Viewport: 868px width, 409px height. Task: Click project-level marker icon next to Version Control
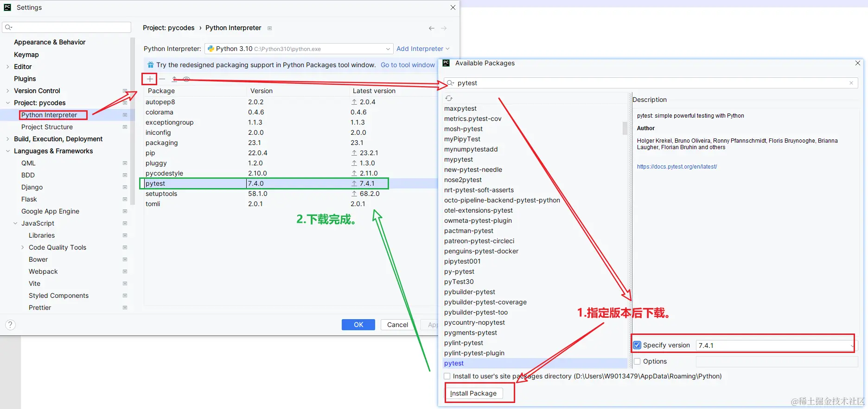click(x=125, y=91)
